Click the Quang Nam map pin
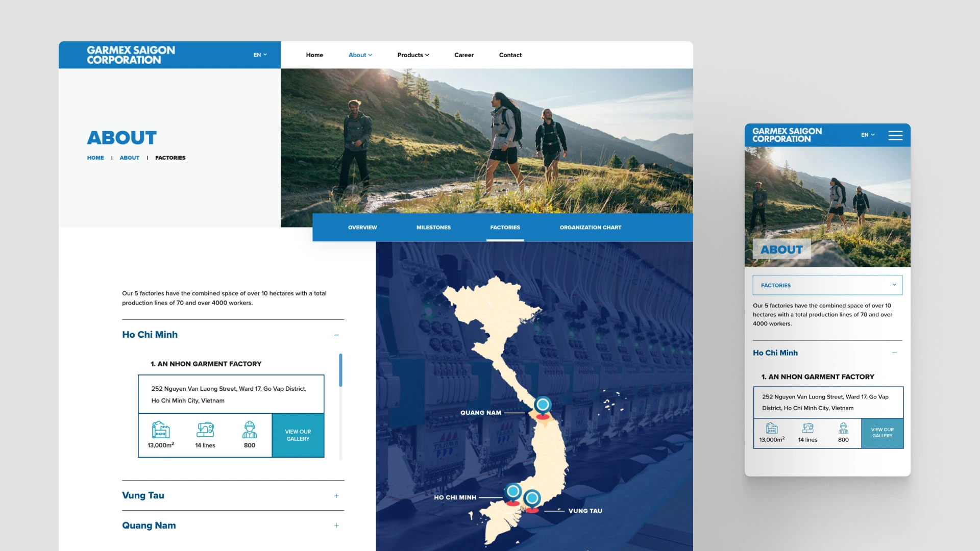 click(x=543, y=408)
